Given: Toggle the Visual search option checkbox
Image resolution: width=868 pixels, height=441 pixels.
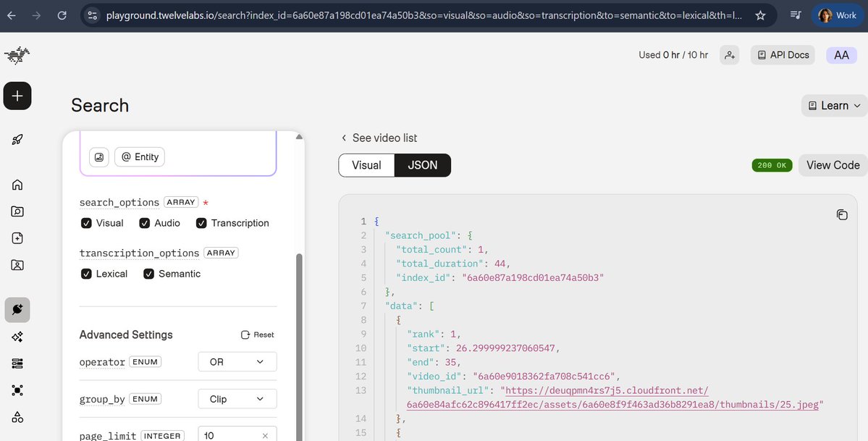Looking at the screenshot, I should [x=86, y=223].
